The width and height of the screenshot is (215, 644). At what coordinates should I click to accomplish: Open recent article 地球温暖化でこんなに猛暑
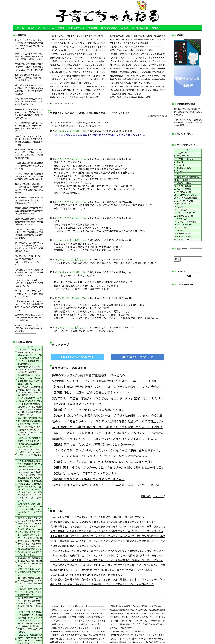click(29, 273)
